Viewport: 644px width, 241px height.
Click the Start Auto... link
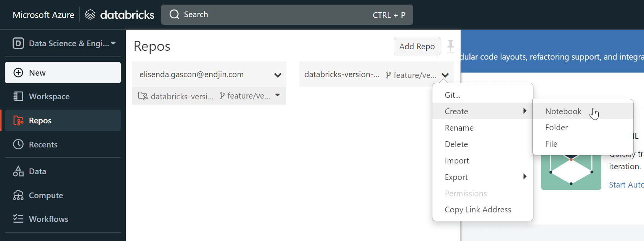626,184
